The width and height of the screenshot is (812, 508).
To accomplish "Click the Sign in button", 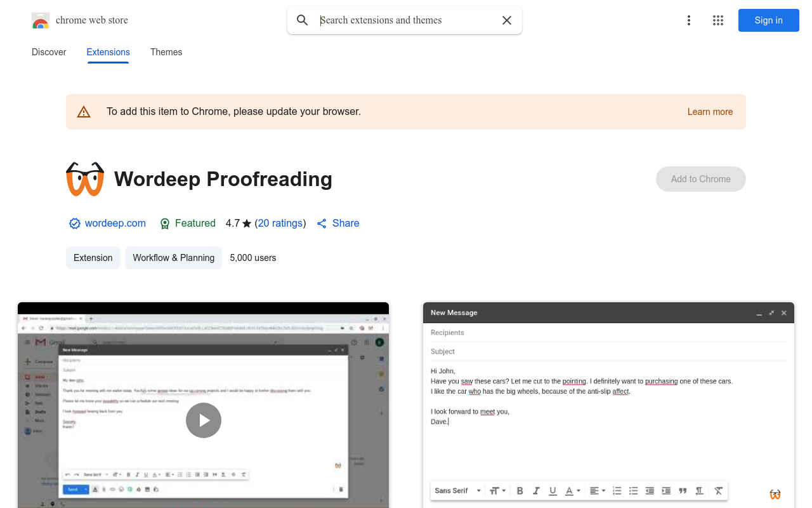I will pyautogui.click(x=769, y=20).
